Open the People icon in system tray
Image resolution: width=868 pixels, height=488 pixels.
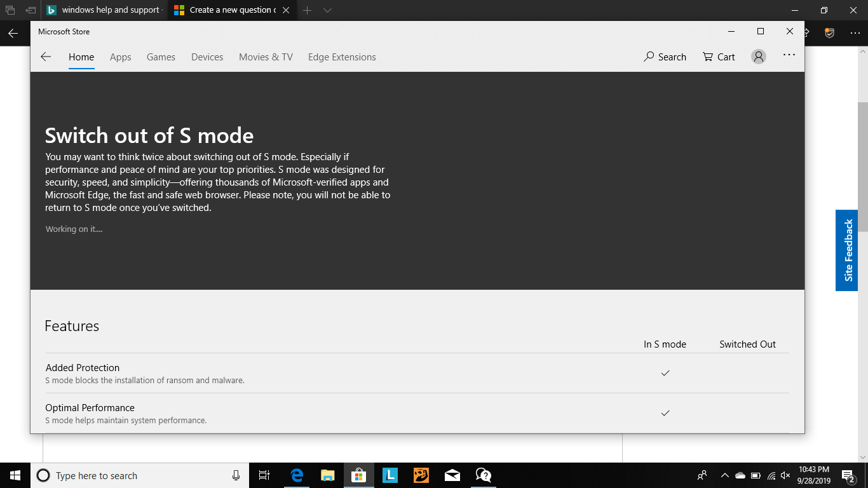point(702,475)
